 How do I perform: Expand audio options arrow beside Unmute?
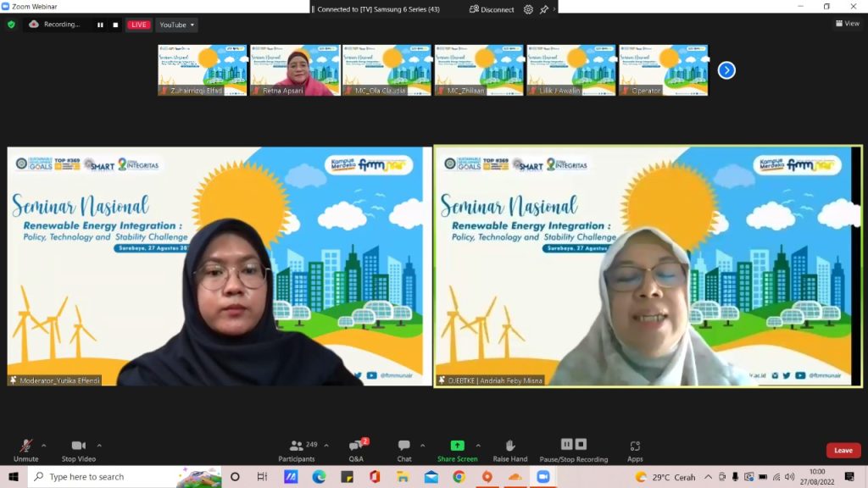(x=44, y=446)
